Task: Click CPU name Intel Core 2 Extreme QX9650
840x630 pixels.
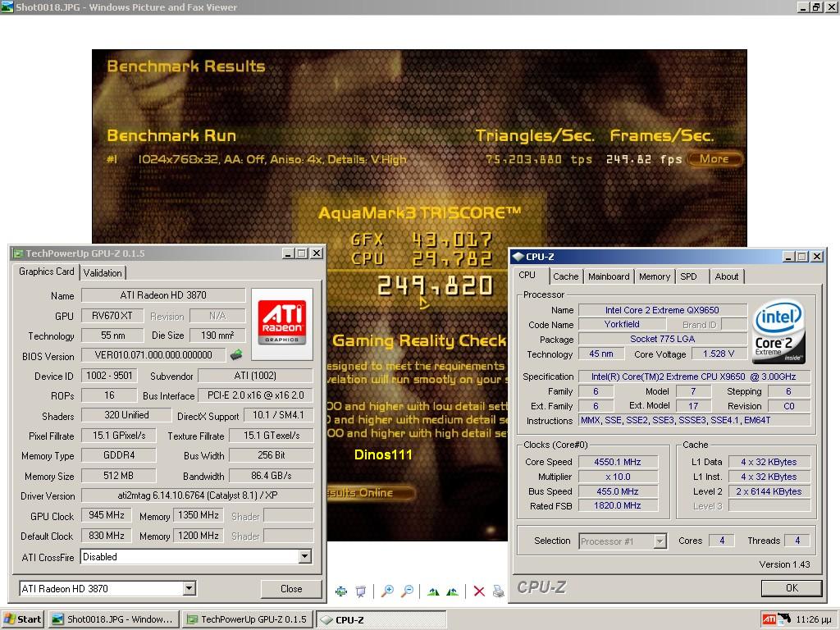Action: pos(662,310)
